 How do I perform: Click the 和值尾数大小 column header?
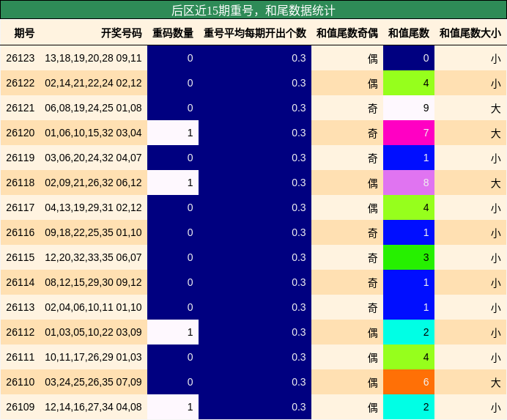(x=470, y=33)
